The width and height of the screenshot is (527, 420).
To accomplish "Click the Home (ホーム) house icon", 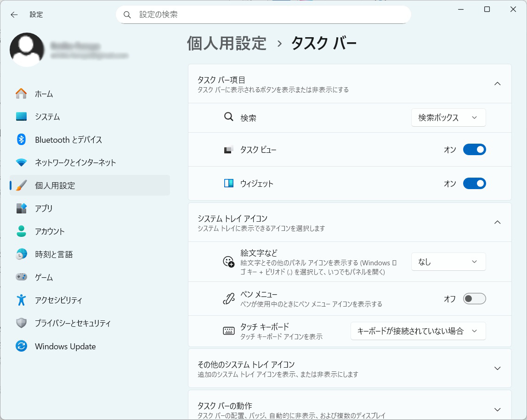I will click(x=21, y=94).
